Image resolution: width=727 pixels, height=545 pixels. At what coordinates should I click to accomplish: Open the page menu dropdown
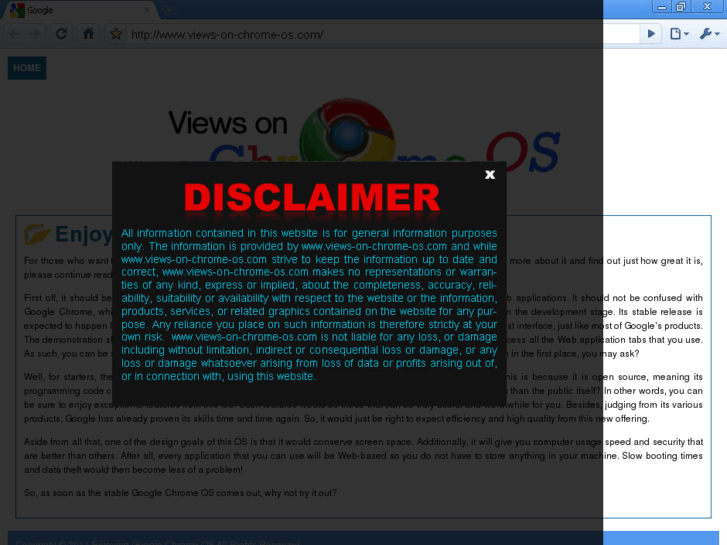coord(679,34)
